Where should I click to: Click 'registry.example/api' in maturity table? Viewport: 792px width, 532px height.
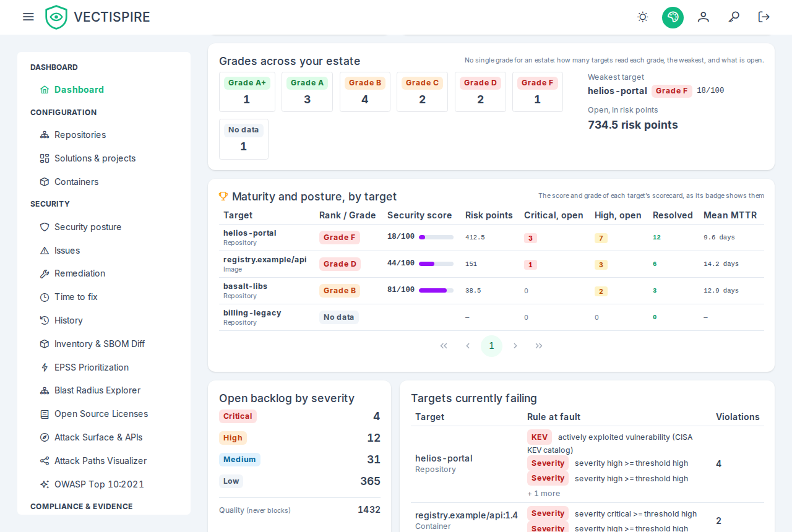tap(265, 260)
